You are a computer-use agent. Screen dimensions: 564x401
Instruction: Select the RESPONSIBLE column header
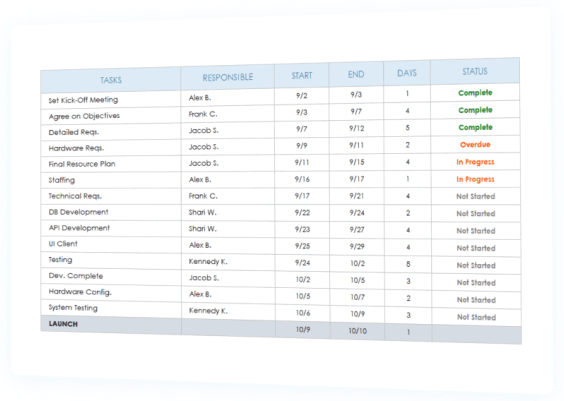click(x=228, y=77)
